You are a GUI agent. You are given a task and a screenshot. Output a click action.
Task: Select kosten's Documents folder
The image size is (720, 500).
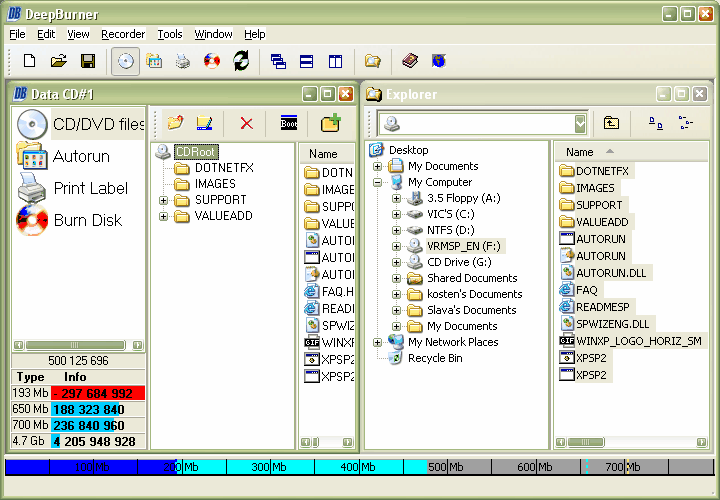474,294
